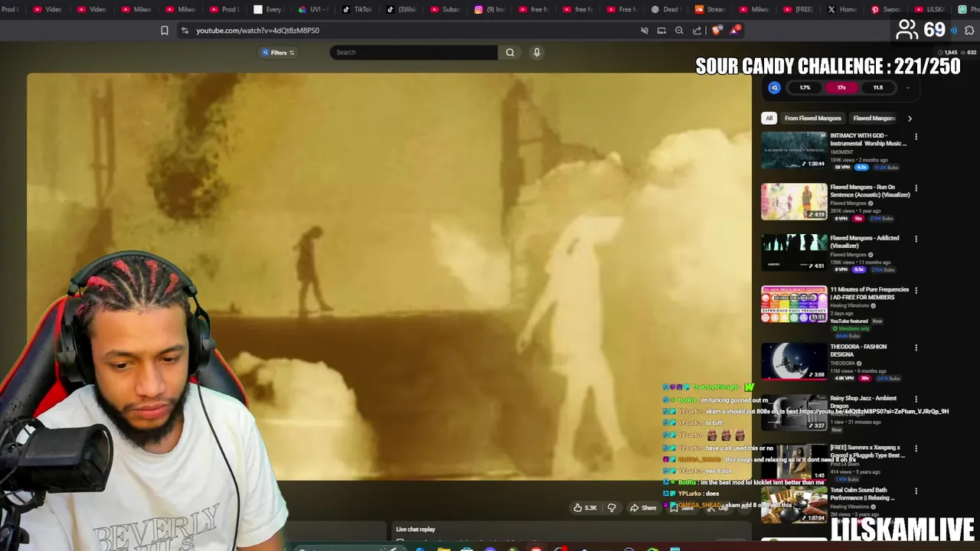Switch to the UVI browser tab
The height and width of the screenshot is (551, 980).
[x=312, y=9]
